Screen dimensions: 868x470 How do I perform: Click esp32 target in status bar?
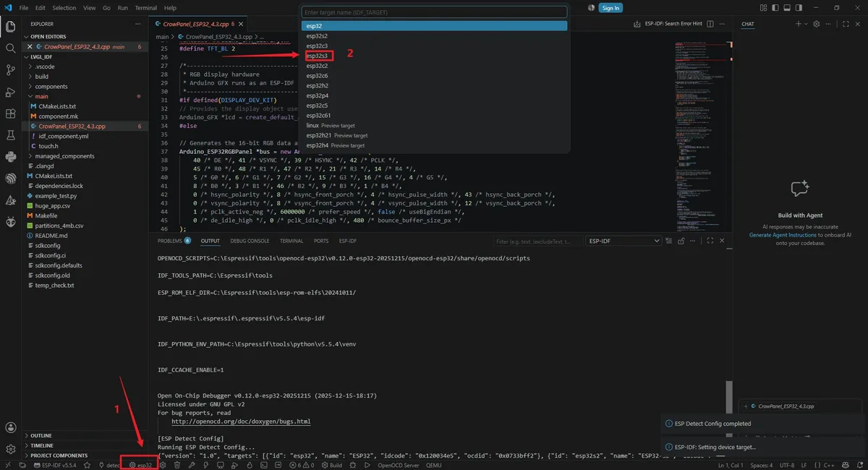coord(140,465)
